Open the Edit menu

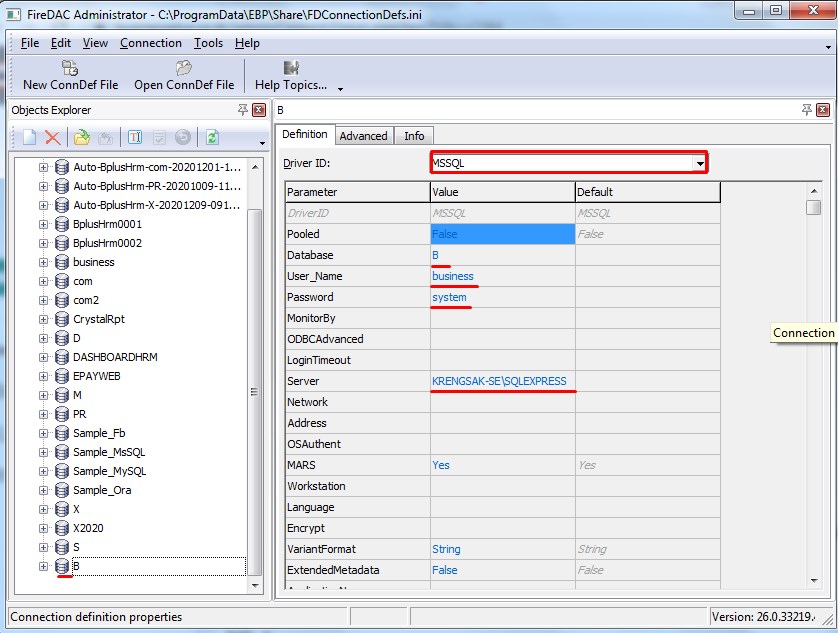coord(60,43)
